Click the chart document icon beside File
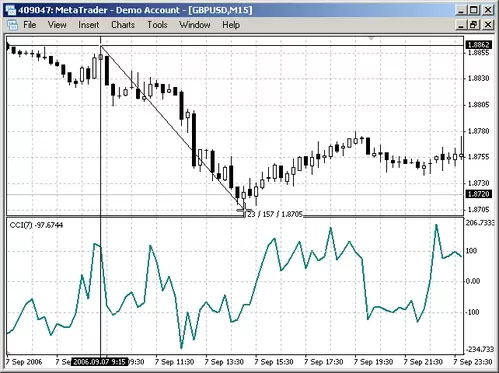The image size is (499, 373). point(12,25)
